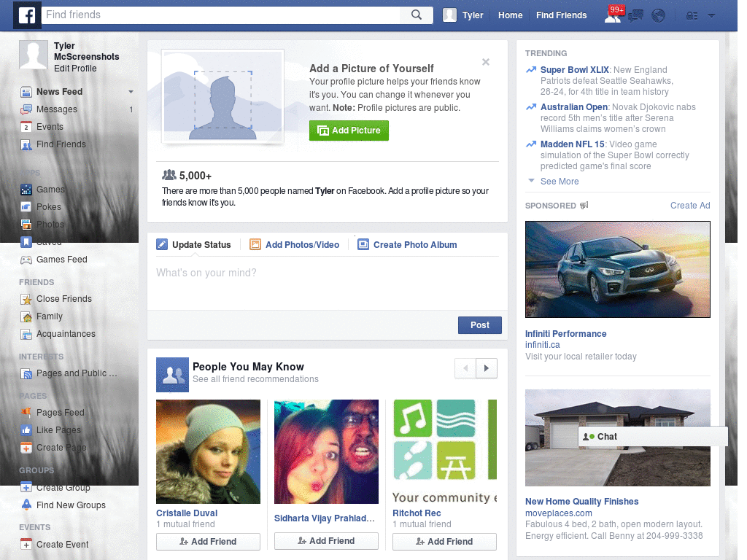Click the Acquaintances list icon
This screenshot has height=560, width=747.
coord(26,334)
